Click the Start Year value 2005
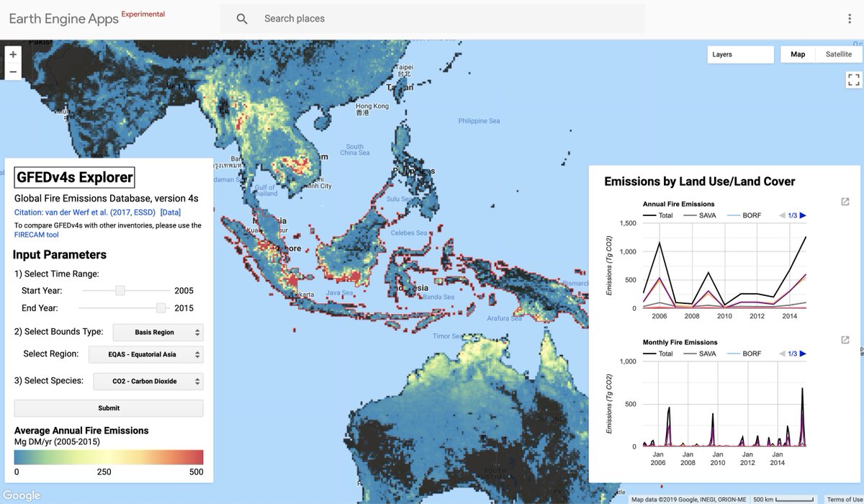Screen dimensions: 864x504 (x=184, y=291)
